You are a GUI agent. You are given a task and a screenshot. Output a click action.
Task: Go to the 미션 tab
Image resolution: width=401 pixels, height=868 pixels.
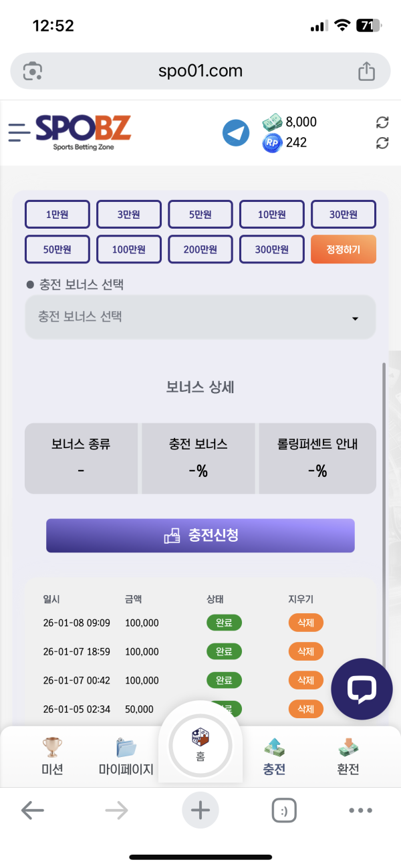pyautogui.click(x=51, y=756)
